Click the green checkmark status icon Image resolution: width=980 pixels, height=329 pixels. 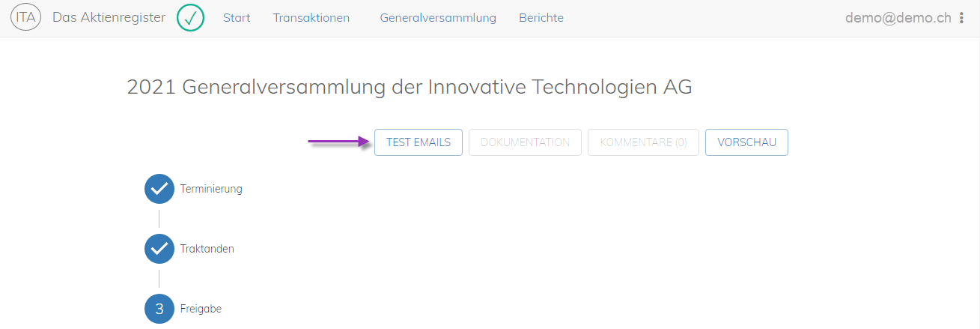[191, 18]
